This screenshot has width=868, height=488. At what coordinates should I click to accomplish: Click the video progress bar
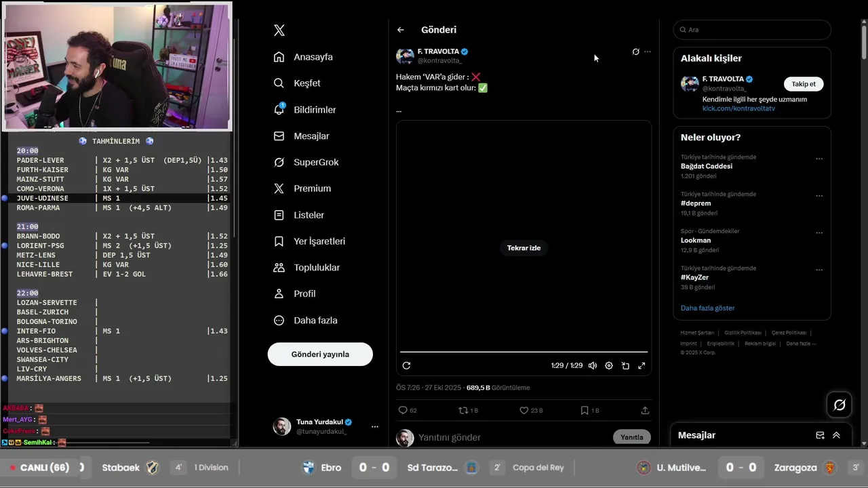tap(524, 352)
